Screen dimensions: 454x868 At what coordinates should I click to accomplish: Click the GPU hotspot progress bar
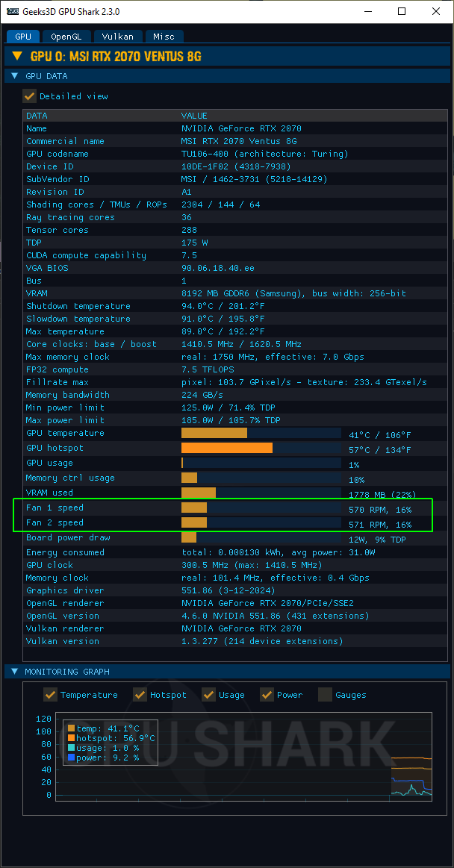coord(261,448)
